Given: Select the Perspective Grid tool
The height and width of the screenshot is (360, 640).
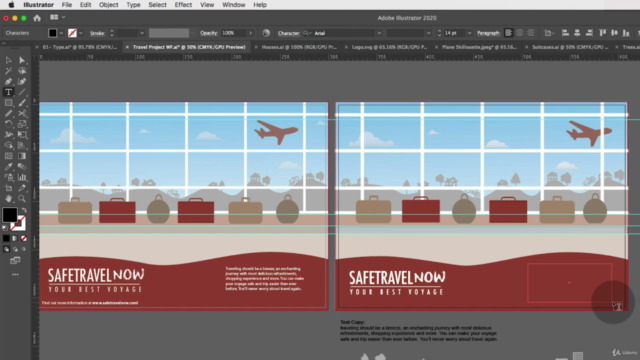Looking at the screenshot, I should [x=22, y=145].
